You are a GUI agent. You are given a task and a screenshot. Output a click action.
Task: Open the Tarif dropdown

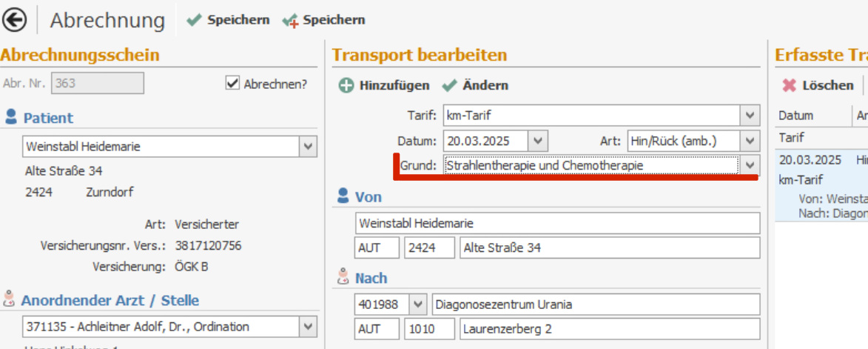coord(750,116)
